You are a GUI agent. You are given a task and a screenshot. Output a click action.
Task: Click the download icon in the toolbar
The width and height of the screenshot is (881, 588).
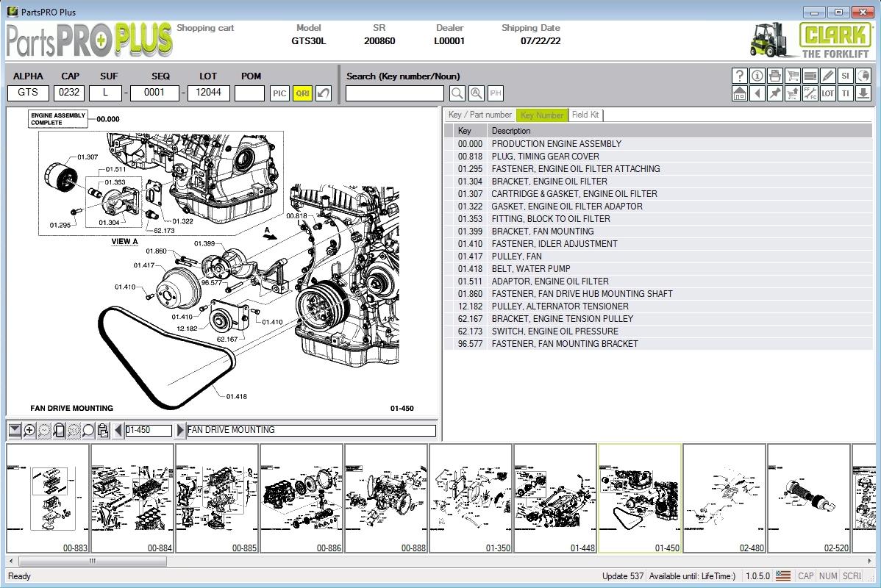coord(863,93)
